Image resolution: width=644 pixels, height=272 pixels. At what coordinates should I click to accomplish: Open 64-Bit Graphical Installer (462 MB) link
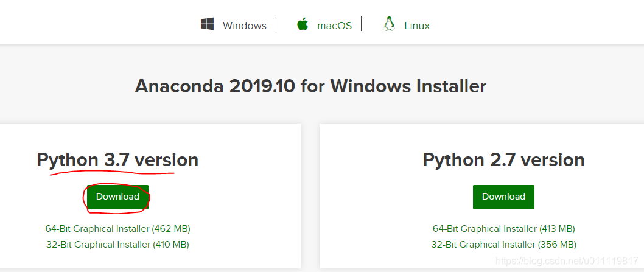click(118, 228)
